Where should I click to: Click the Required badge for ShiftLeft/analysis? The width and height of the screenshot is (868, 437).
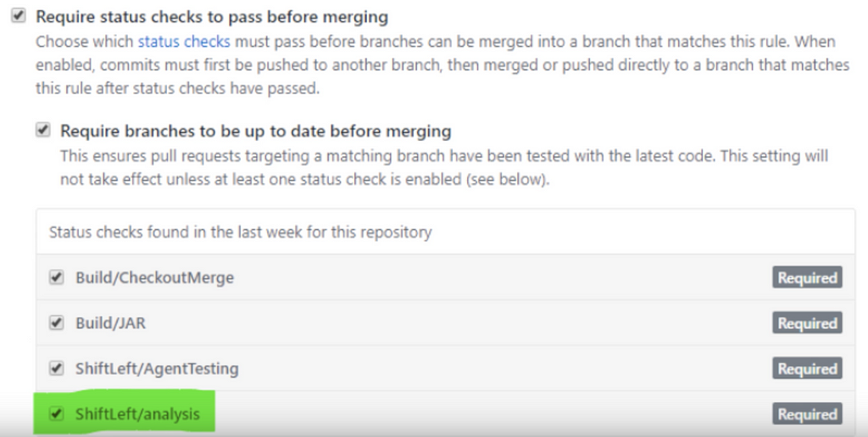point(807,414)
